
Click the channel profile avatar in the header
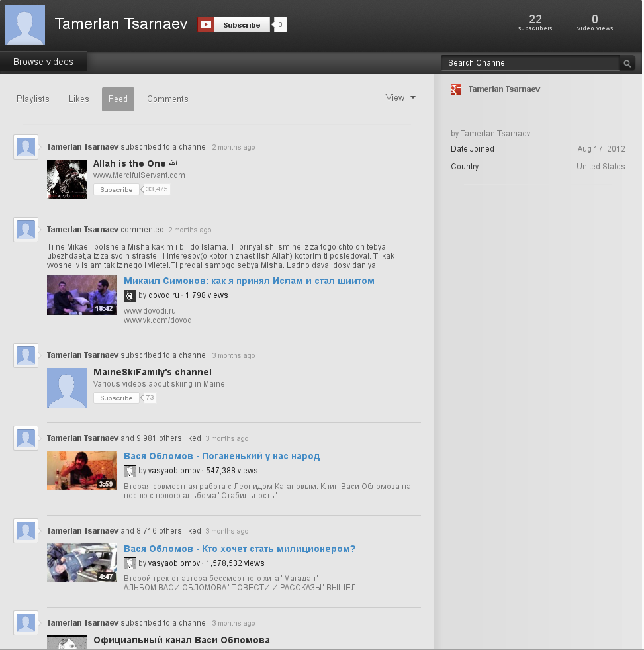[25, 25]
